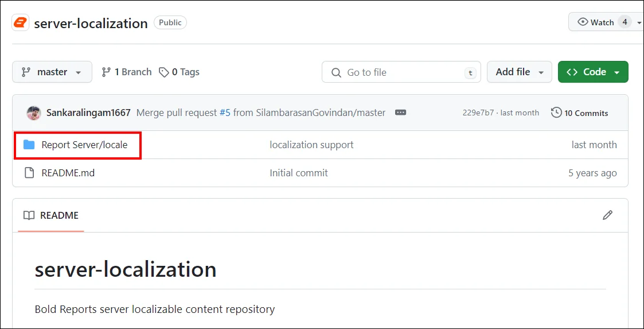Click the Watch button
644x329 pixels.
606,22
